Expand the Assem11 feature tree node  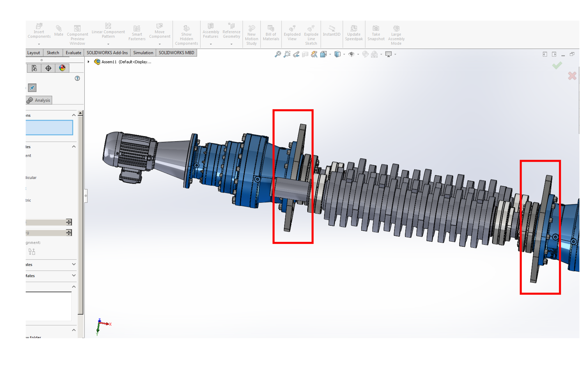click(x=89, y=62)
